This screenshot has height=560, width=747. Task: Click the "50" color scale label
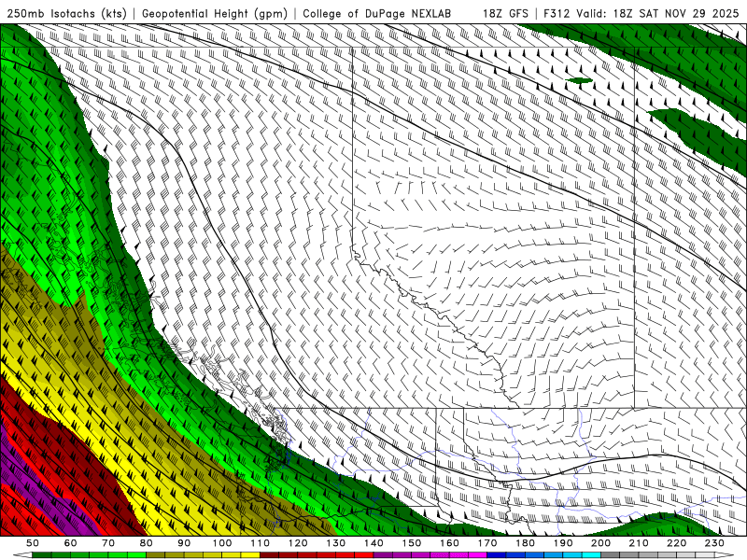[32, 543]
